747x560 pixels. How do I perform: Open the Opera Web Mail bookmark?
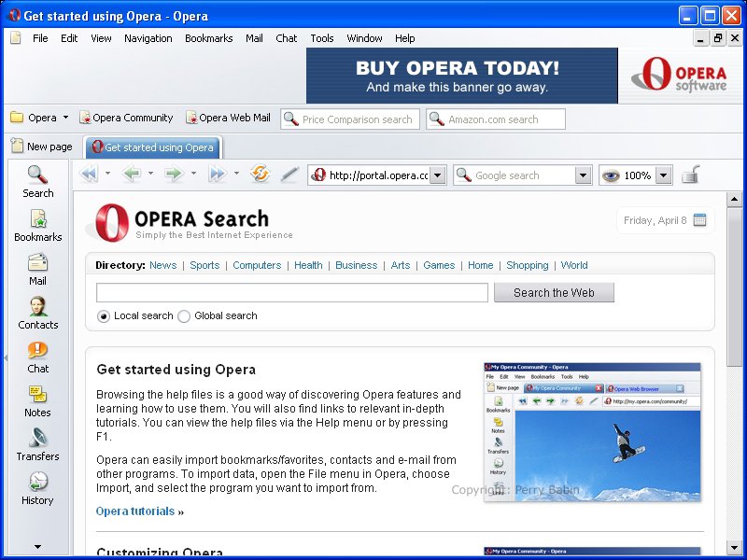coord(228,118)
